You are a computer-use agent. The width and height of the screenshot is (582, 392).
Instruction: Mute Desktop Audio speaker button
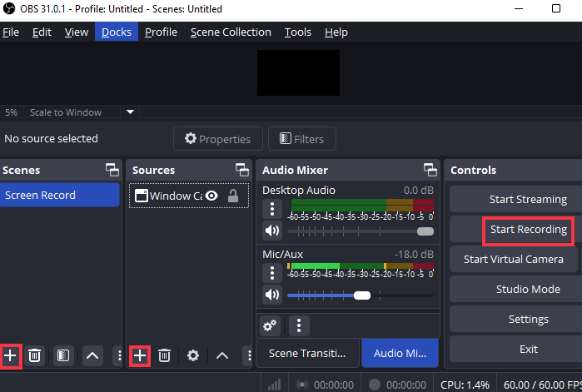tap(272, 231)
